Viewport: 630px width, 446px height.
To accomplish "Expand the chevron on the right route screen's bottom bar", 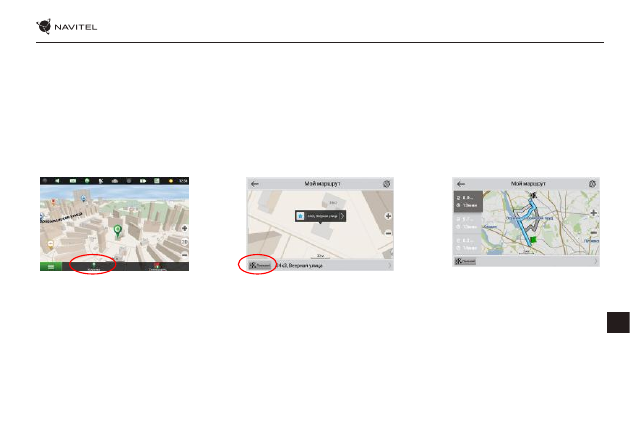I will tap(595, 261).
